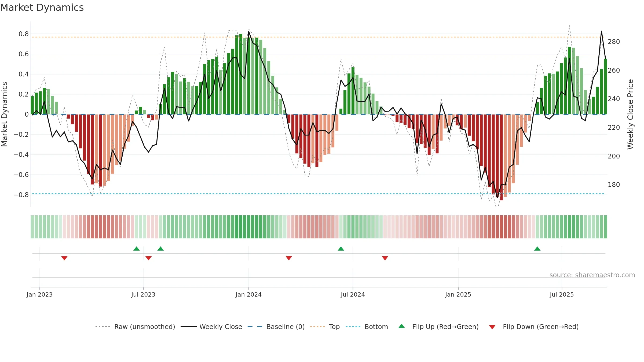The width and height of the screenshot is (644, 362).
Task: Click the flip-up marker in August 2023
Action: 160,249
